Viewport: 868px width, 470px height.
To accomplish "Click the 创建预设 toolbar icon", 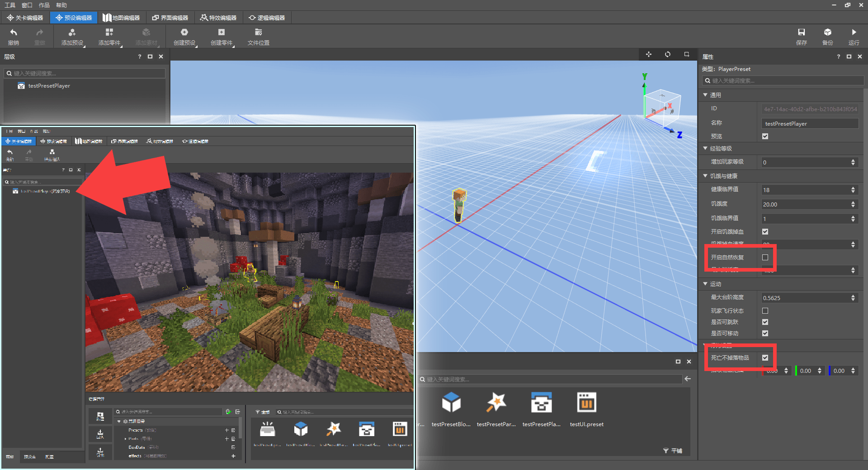I will click(x=184, y=33).
